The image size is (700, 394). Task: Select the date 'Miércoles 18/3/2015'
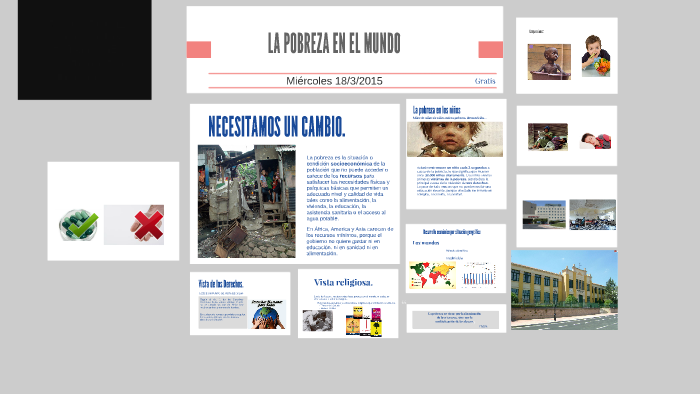tap(334, 81)
